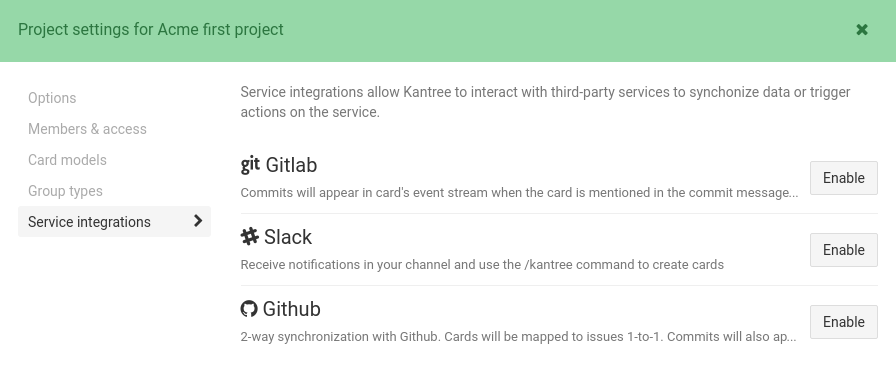896x374 pixels.
Task: Click the Gitlab integration heading
Action: [291, 165]
